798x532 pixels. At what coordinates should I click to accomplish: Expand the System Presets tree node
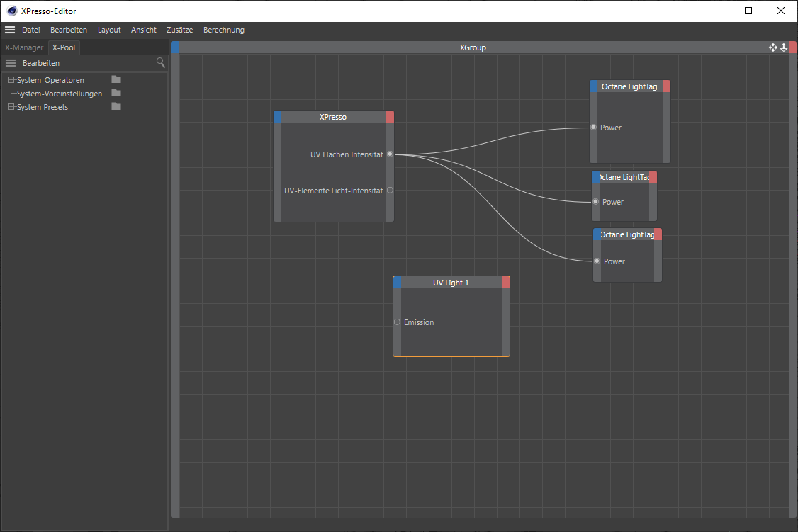point(11,107)
